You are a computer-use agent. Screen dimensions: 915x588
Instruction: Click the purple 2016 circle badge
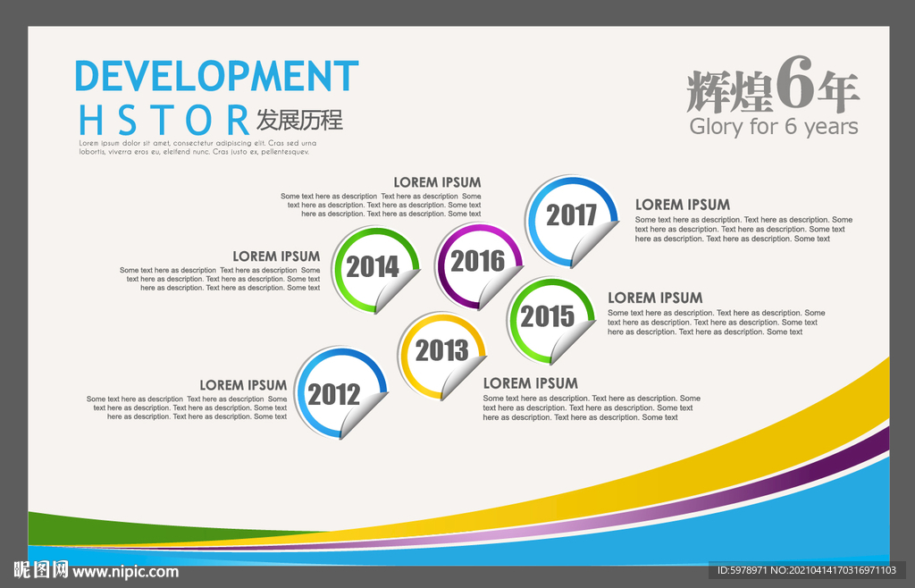click(x=479, y=266)
